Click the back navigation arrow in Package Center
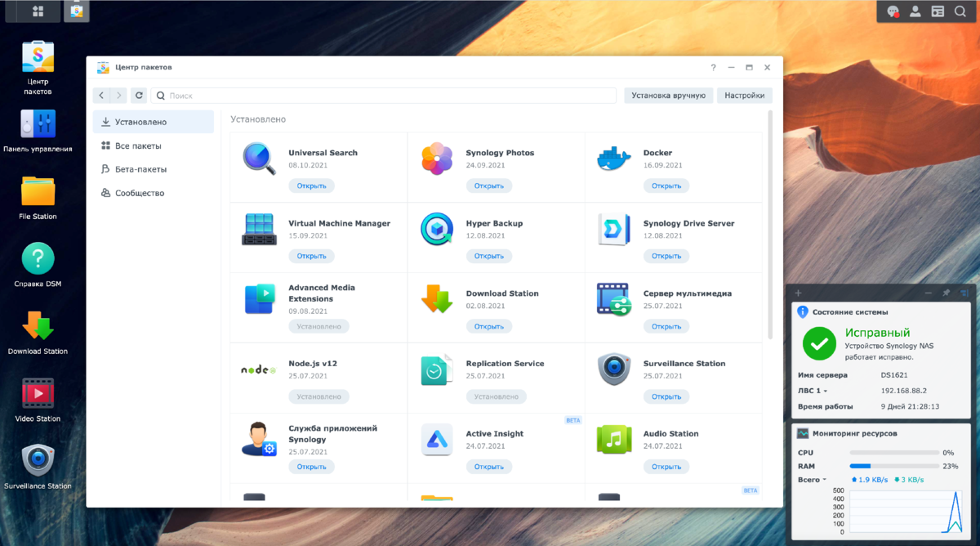The image size is (980, 546). click(x=100, y=95)
